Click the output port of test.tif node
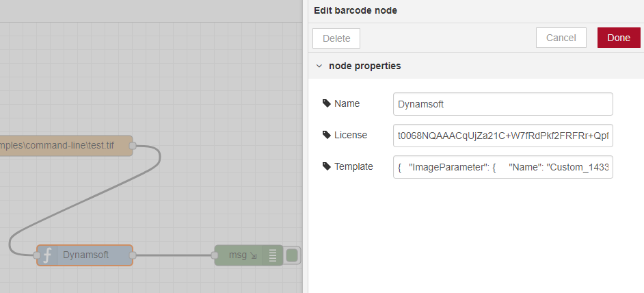 pyautogui.click(x=133, y=145)
